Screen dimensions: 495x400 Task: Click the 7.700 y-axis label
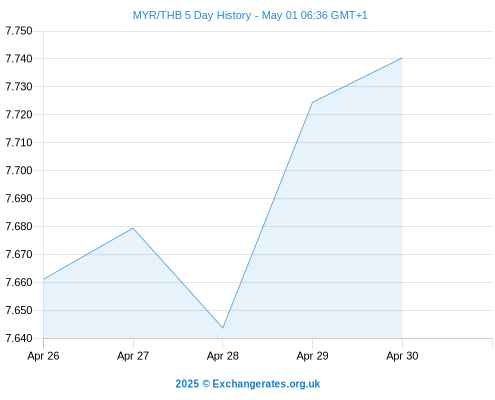pyautogui.click(x=19, y=171)
